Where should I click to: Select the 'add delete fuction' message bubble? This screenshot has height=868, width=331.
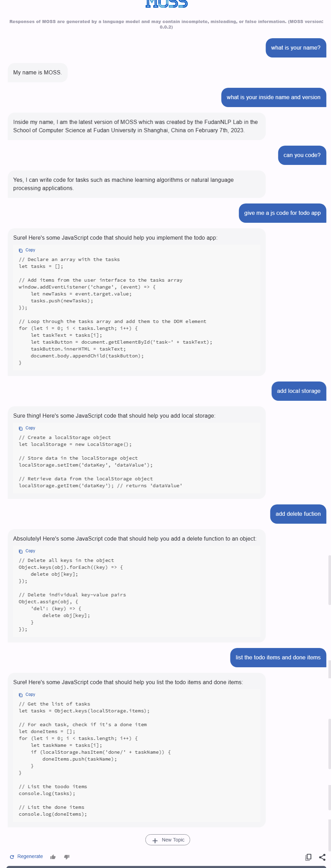click(298, 514)
